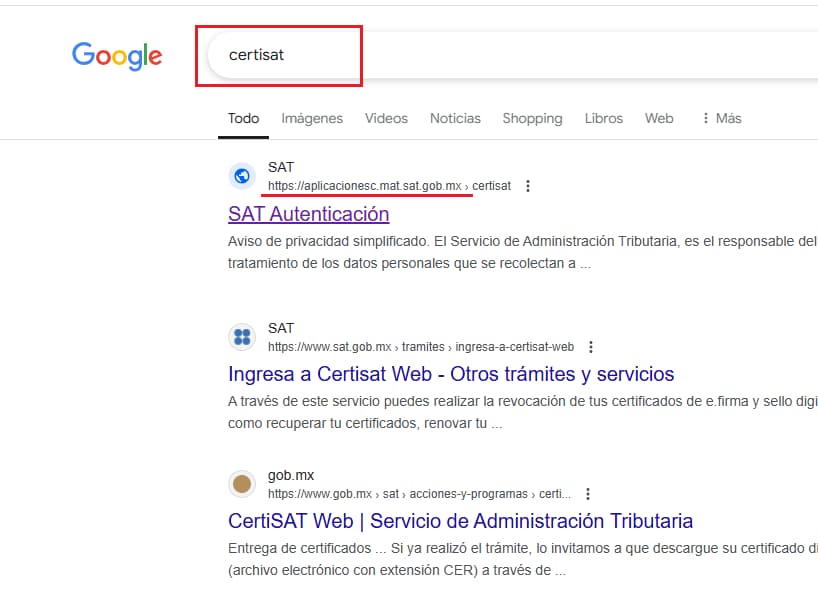Click the Google logo
This screenshot has height=599, width=818.
tap(117, 56)
